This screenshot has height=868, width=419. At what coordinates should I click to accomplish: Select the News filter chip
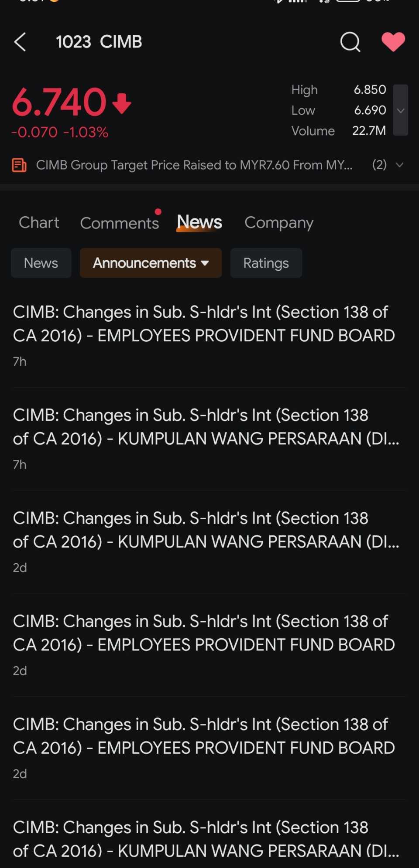coord(41,263)
